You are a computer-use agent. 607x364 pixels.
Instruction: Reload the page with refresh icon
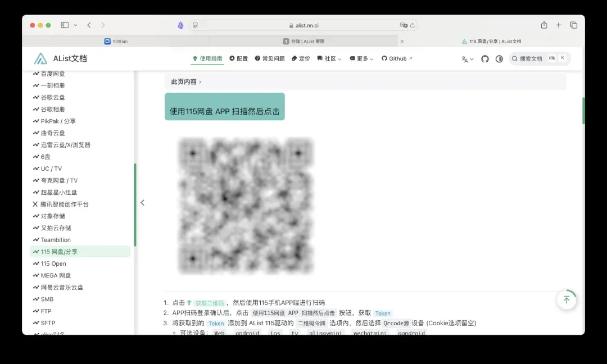tap(412, 25)
